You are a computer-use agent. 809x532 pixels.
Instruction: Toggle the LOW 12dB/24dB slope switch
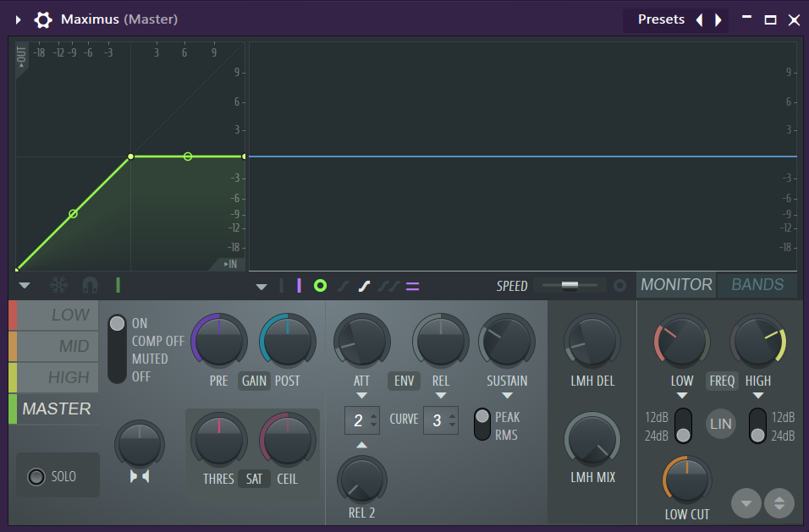pos(683,425)
